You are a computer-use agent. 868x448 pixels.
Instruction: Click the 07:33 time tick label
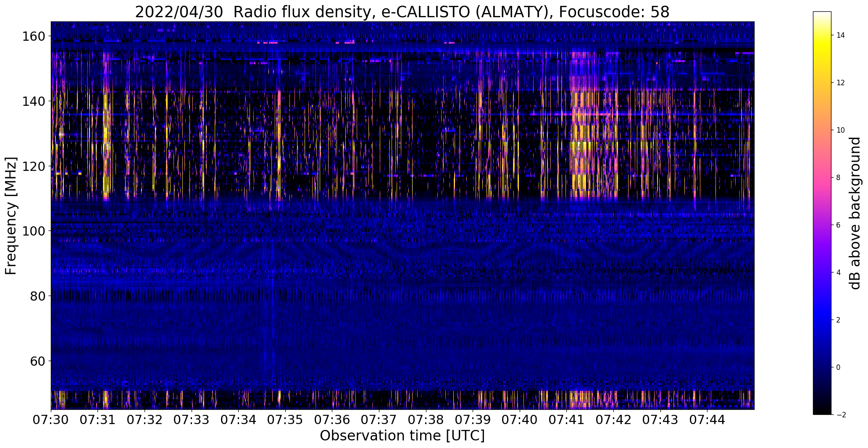coord(192,419)
